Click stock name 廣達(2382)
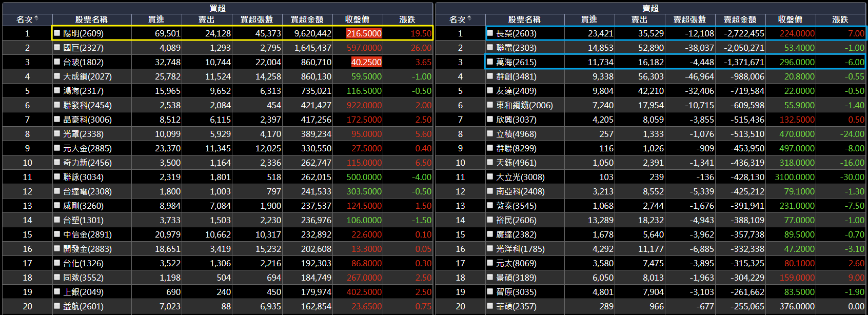 click(x=516, y=234)
